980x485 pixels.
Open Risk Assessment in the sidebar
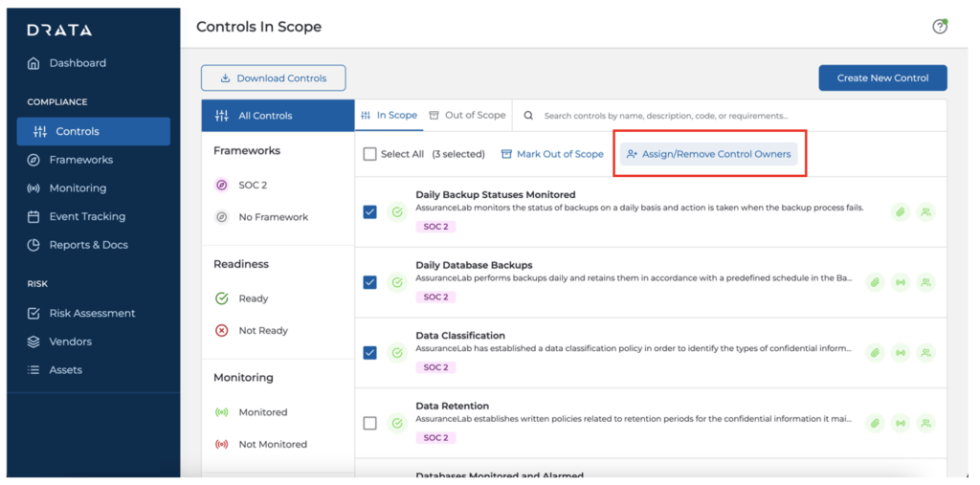pos(92,313)
